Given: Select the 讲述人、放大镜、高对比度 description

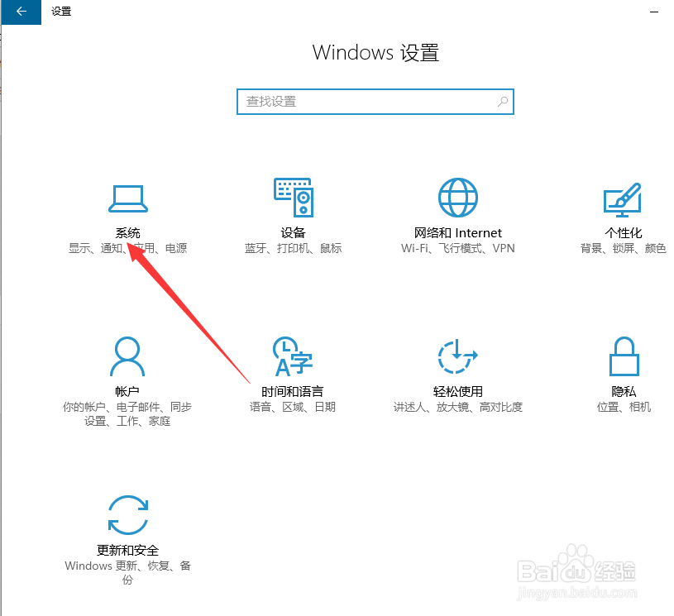Looking at the screenshot, I should click(x=458, y=407).
